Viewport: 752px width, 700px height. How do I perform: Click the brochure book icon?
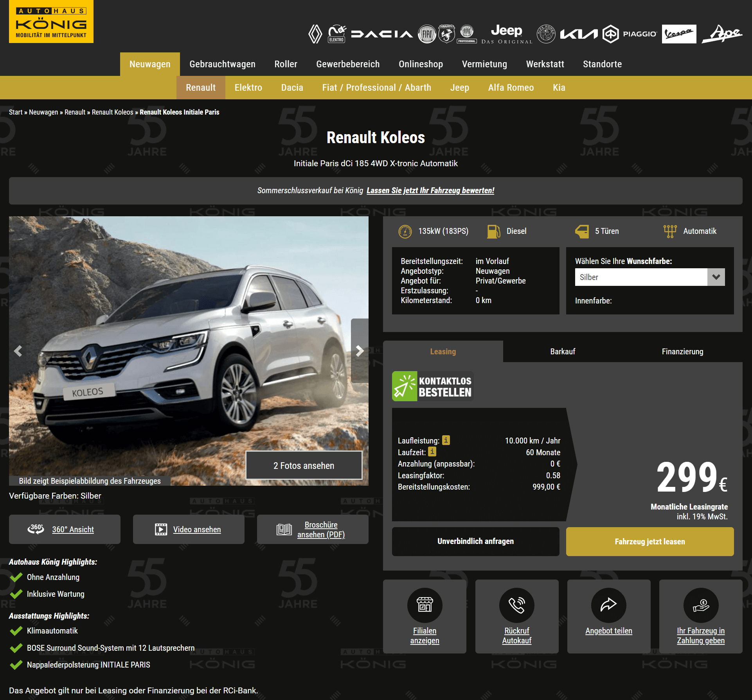click(284, 529)
